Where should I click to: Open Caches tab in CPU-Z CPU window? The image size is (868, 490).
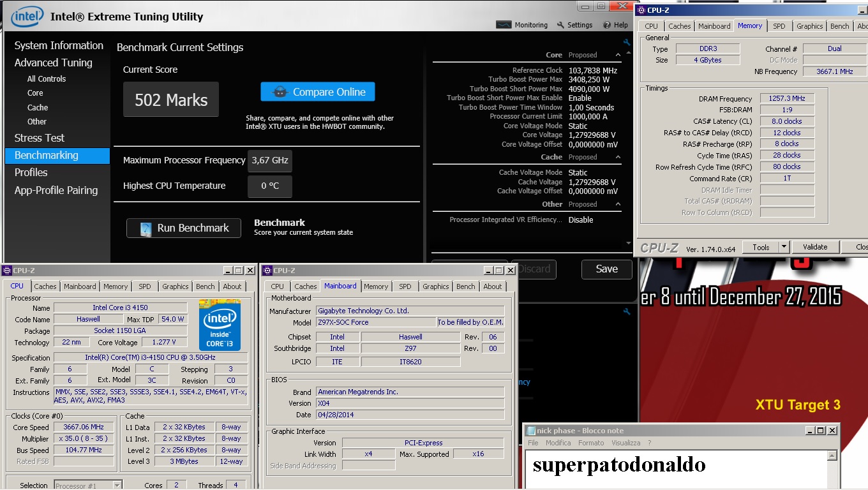(45, 286)
